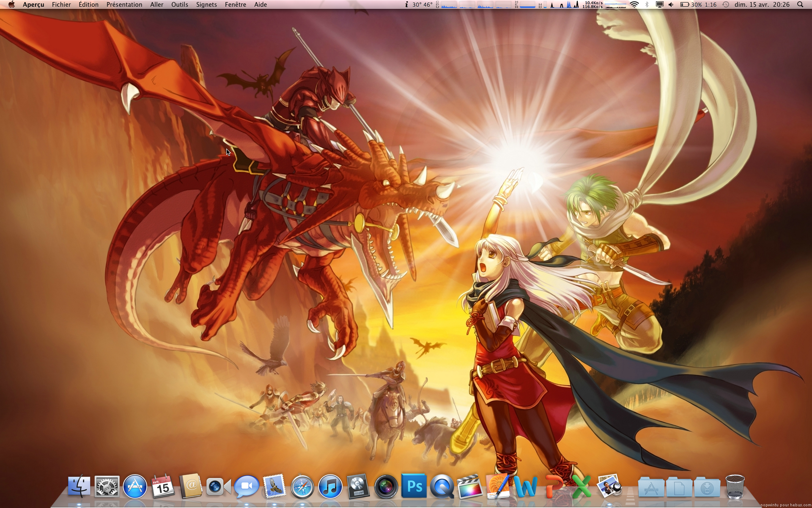Open the volume speaker menu
Viewport: 812px width, 508px height.
pyautogui.click(x=671, y=5)
